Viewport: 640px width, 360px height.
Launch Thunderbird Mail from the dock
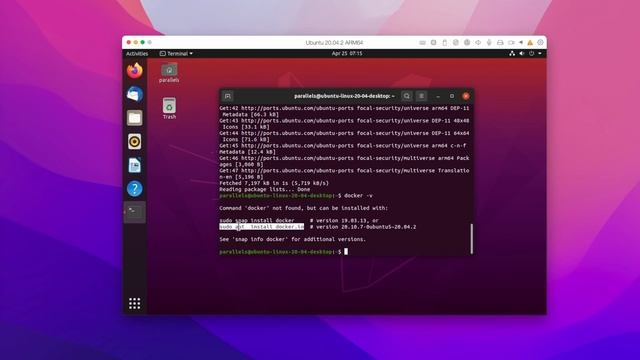pyautogui.click(x=134, y=94)
